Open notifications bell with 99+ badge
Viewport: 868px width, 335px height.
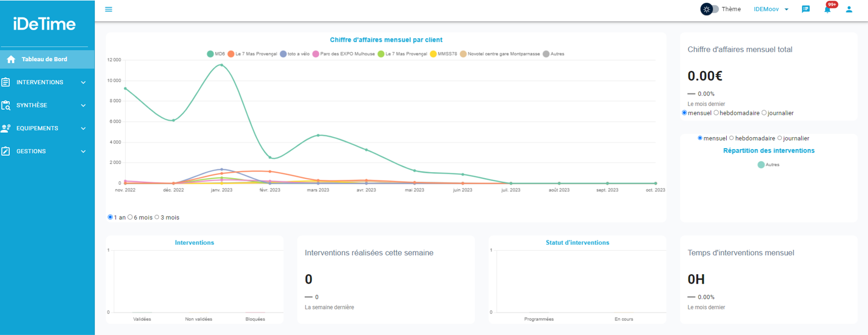828,9
